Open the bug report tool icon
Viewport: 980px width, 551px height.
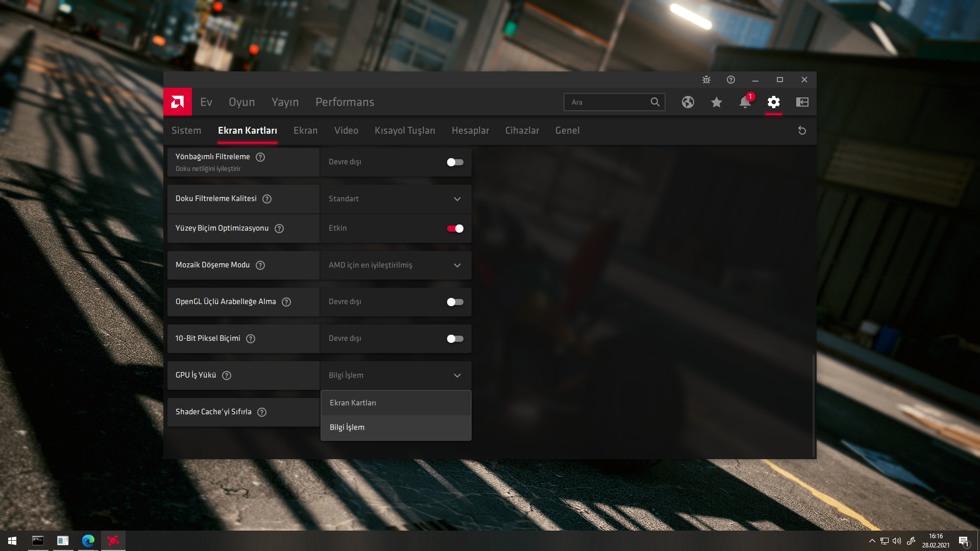[x=706, y=80]
